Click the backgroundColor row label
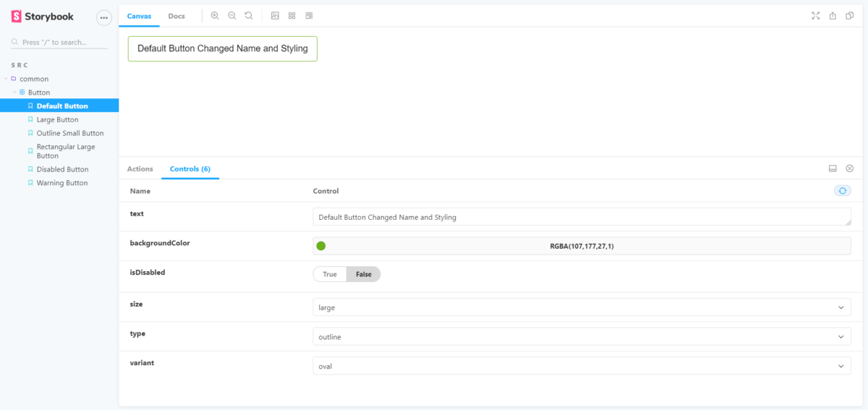This screenshot has width=868, height=410. pyautogui.click(x=160, y=243)
